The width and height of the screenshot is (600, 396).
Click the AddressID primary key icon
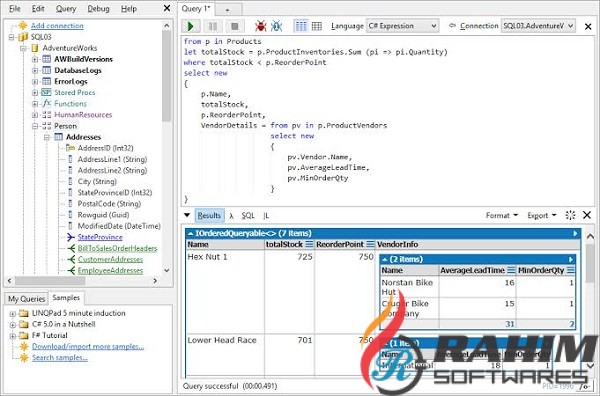pos(70,148)
